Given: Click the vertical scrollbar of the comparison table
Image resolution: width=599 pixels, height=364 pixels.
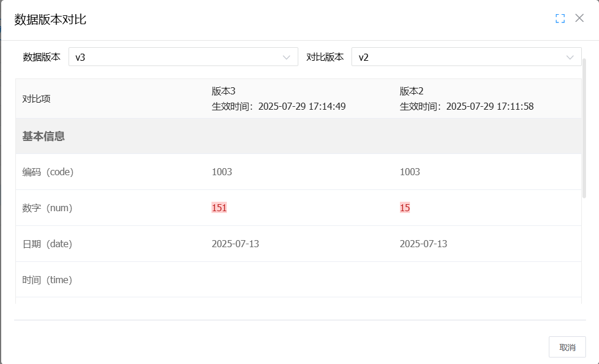Looking at the screenshot, I should click(x=584, y=127).
